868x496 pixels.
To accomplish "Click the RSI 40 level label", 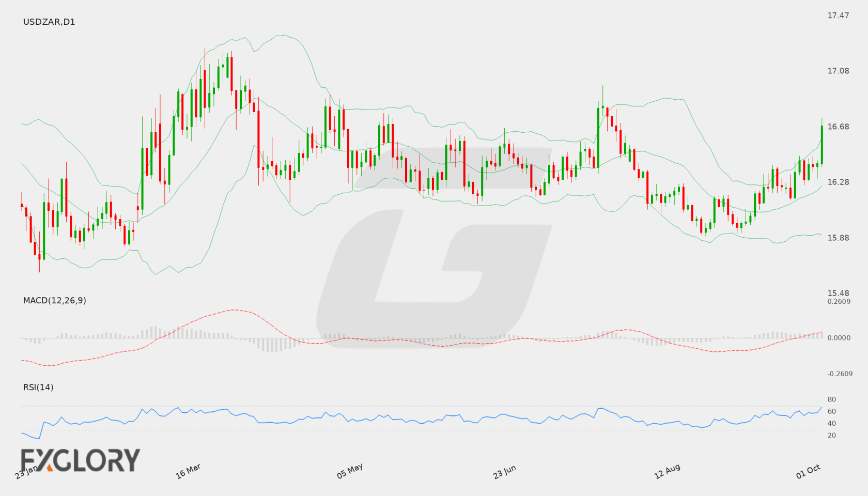I will tap(832, 423).
